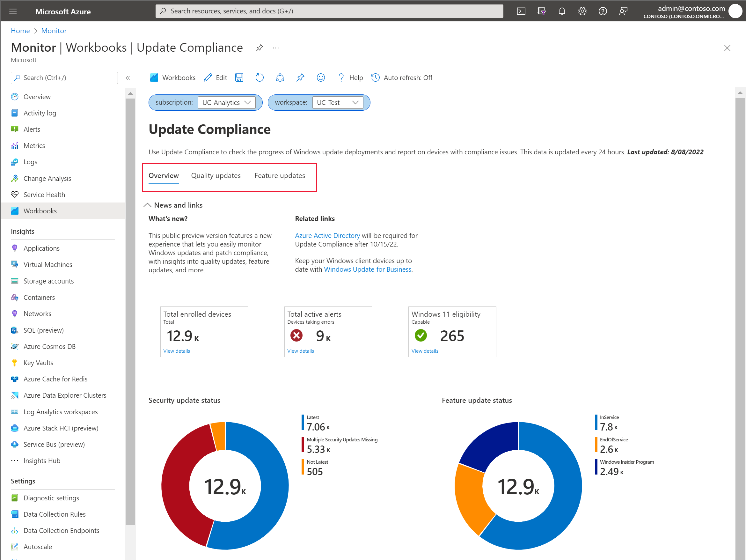
Task: Click View details under Total active alerts
Action: pos(300,351)
